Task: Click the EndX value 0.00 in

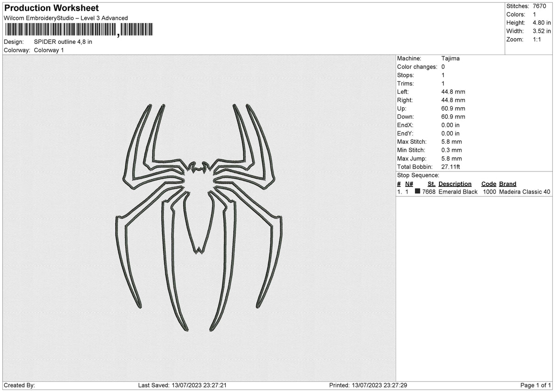Action: coord(450,125)
